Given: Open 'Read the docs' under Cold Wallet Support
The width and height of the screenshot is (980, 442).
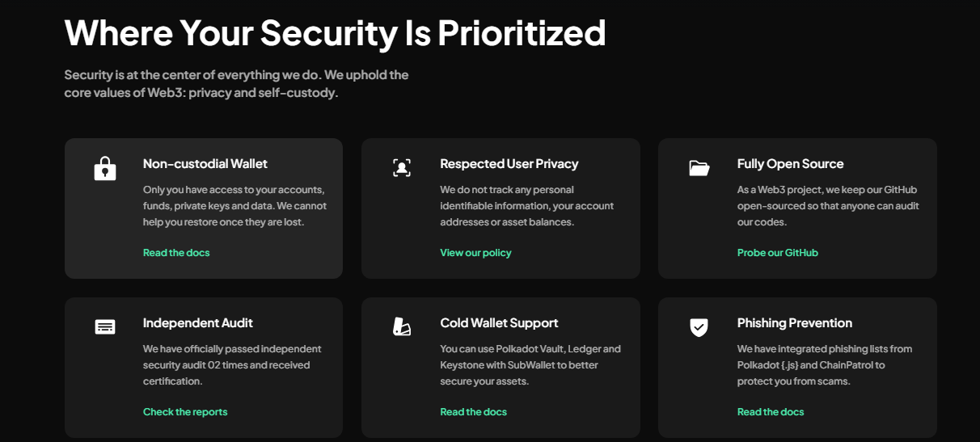Looking at the screenshot, I should [x=474, y=412].
